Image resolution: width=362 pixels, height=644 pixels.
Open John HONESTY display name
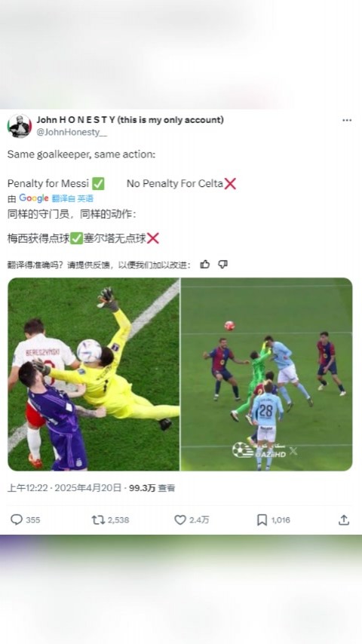click(x=130, y=120)
